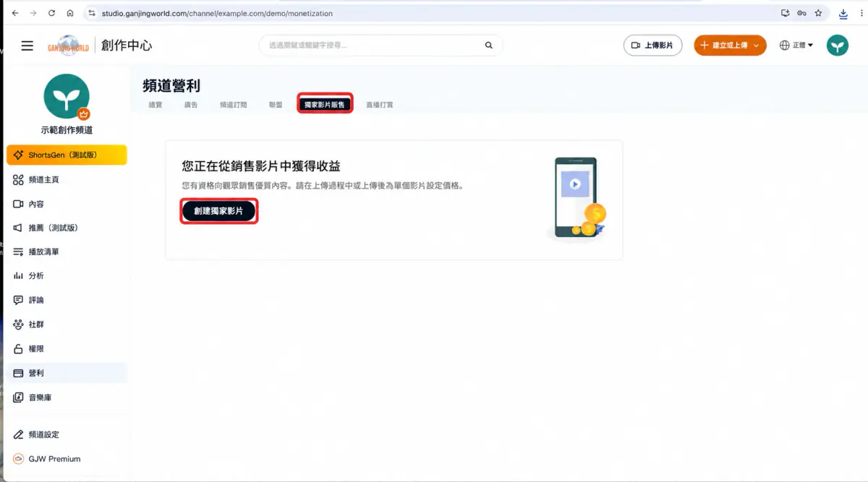This screenshot has height=482, width=868.
Task: Open 播放清單 in the sidebar
Action: tap(67, 251)
